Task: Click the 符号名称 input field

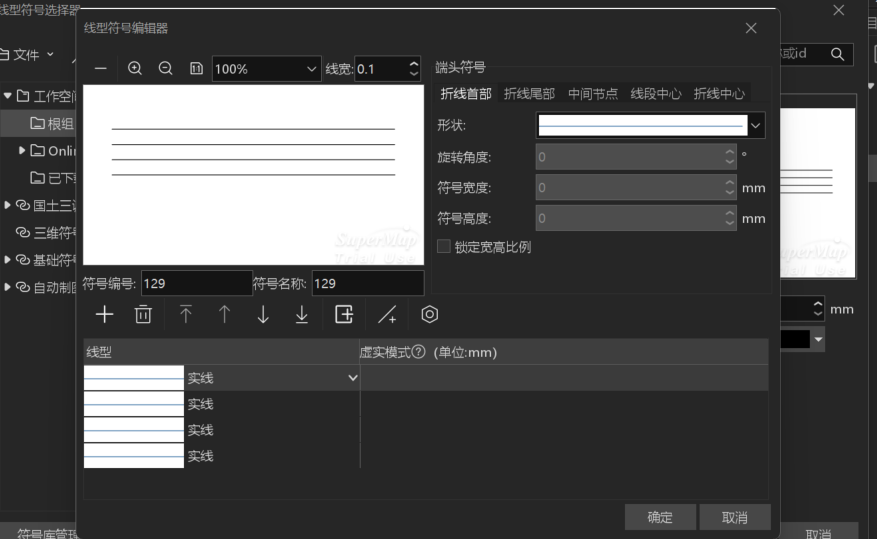Action: [367, 283]
